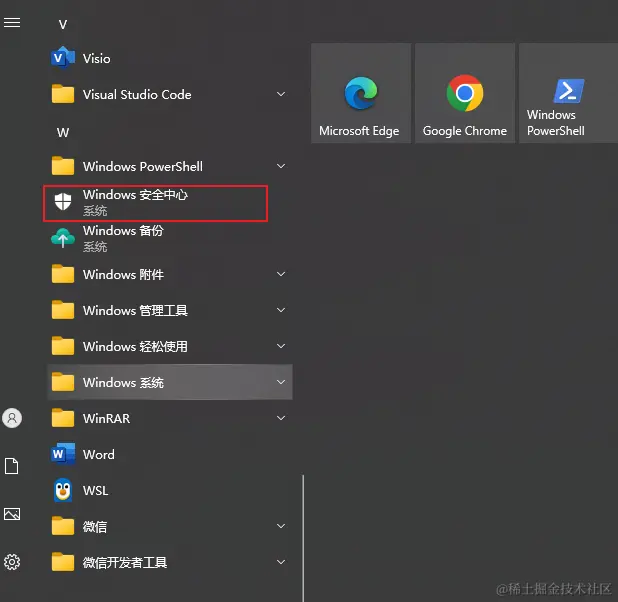Image resolution: width=618 pixels, height=602 pixels.
Task: Click the 微信 folder icon
Action: 63,526
